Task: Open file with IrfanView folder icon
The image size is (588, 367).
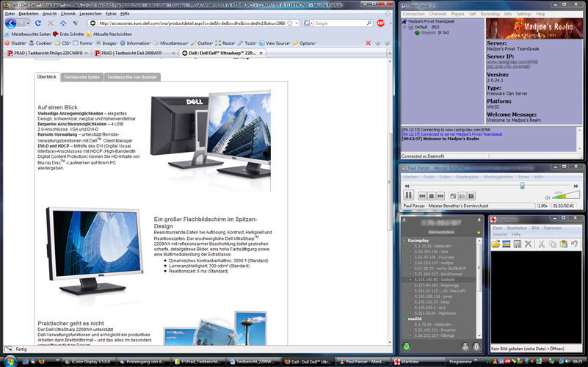Action: (x=496, y=244)
